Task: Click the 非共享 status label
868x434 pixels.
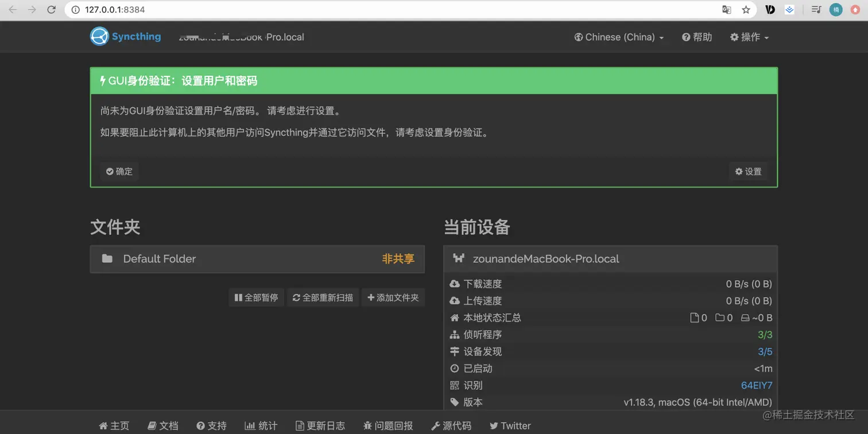Action: (x=398, y=259)
